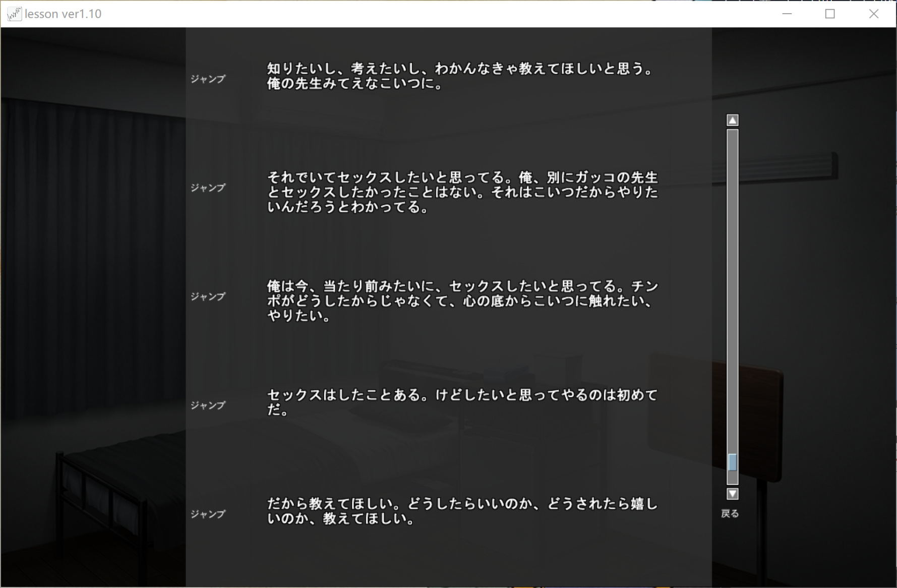Click the lesson ver1.10 title text
This screenshot has width=897, height=588.
(x=63, y=14)
